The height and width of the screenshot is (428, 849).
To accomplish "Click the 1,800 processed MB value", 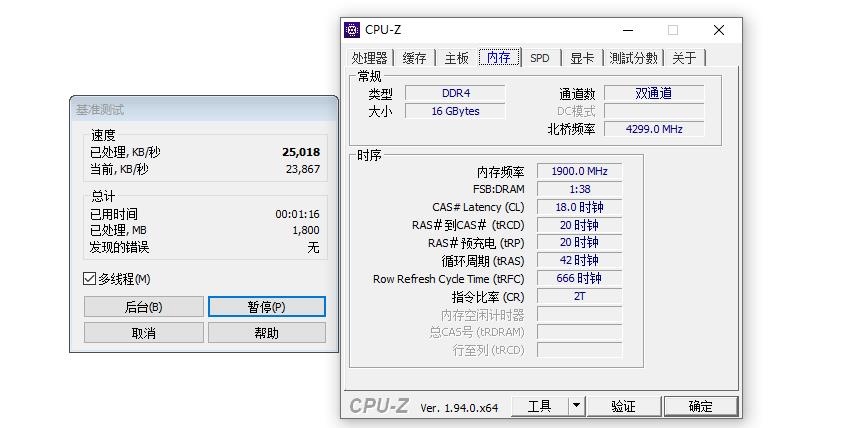I will click(306, 230).
